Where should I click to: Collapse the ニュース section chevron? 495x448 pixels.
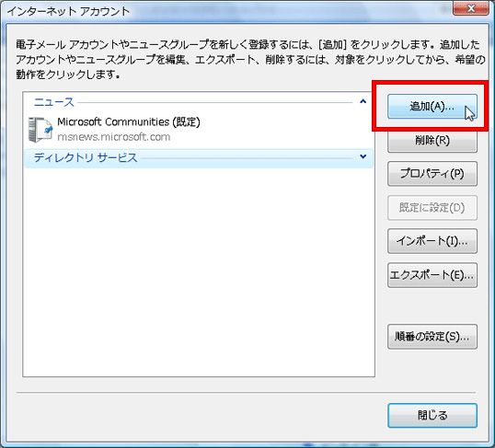point(363,102)
